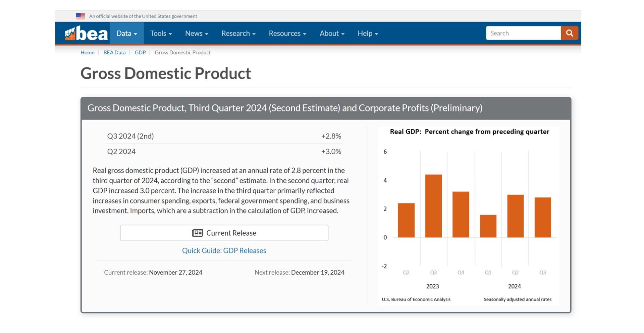The height and width of the screenshot is (333, 644).
Task: Click the newspaper icon in Current Release
Action: [x=197, y=233]
